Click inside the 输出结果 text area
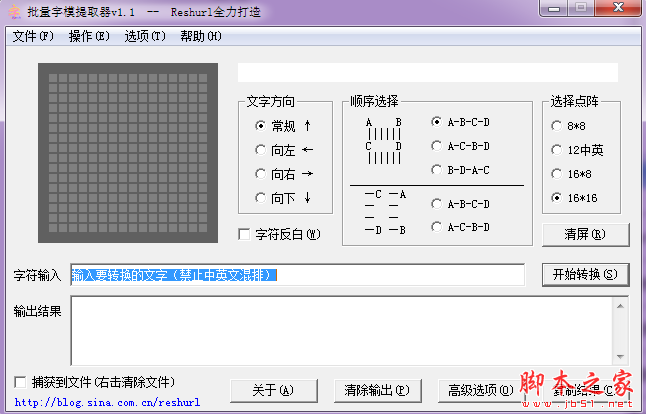 pyautogui.click(x=342, y=331)
